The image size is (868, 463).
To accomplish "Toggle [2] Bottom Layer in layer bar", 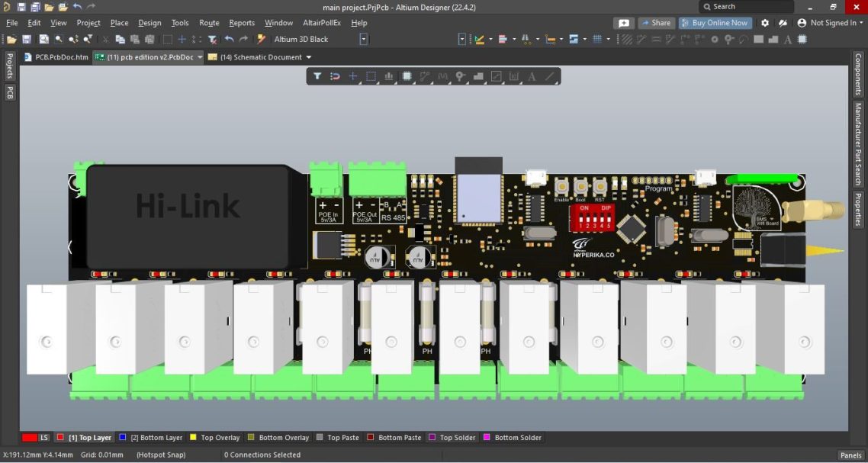I will (150, 438).
